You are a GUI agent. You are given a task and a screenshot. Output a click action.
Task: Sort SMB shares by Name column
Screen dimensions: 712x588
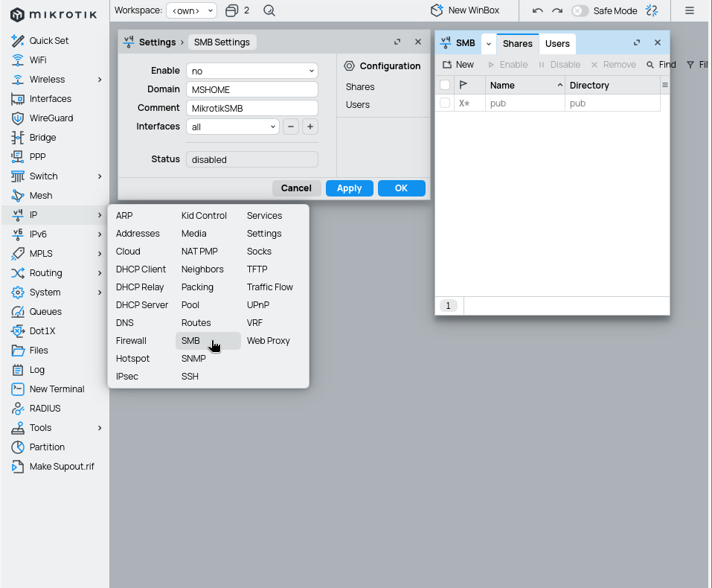pos(525,85)
